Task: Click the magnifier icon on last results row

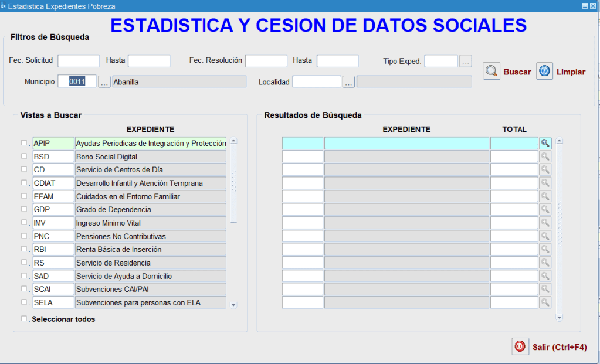Action: [x=545, y=302]
